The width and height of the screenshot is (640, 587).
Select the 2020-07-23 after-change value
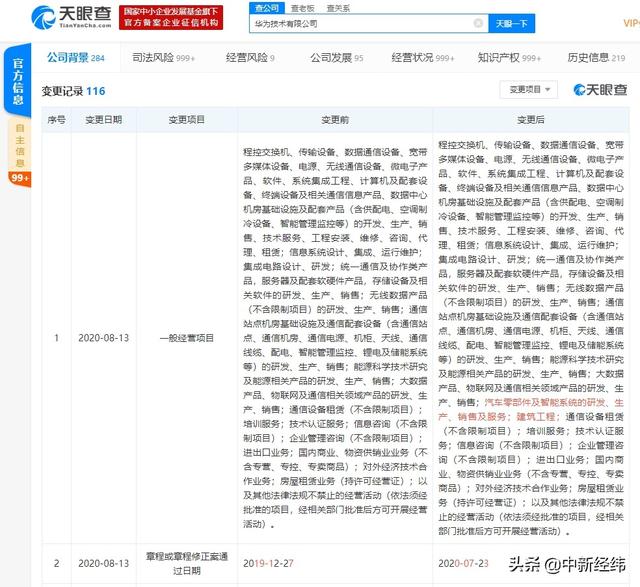pos(463,563)
